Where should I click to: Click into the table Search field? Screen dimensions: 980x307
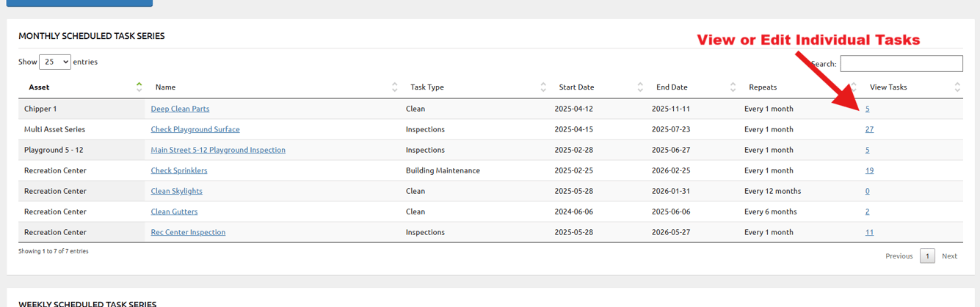(x=901, y=63)
